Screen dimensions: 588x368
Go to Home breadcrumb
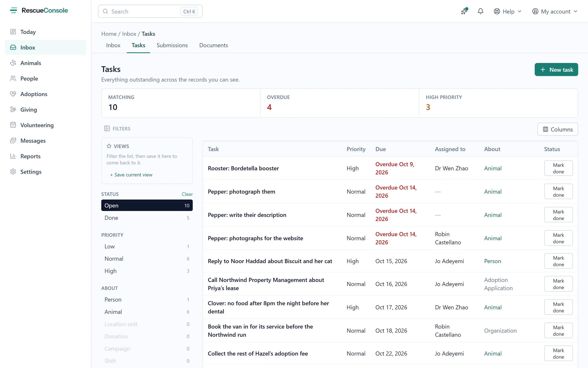109,34
